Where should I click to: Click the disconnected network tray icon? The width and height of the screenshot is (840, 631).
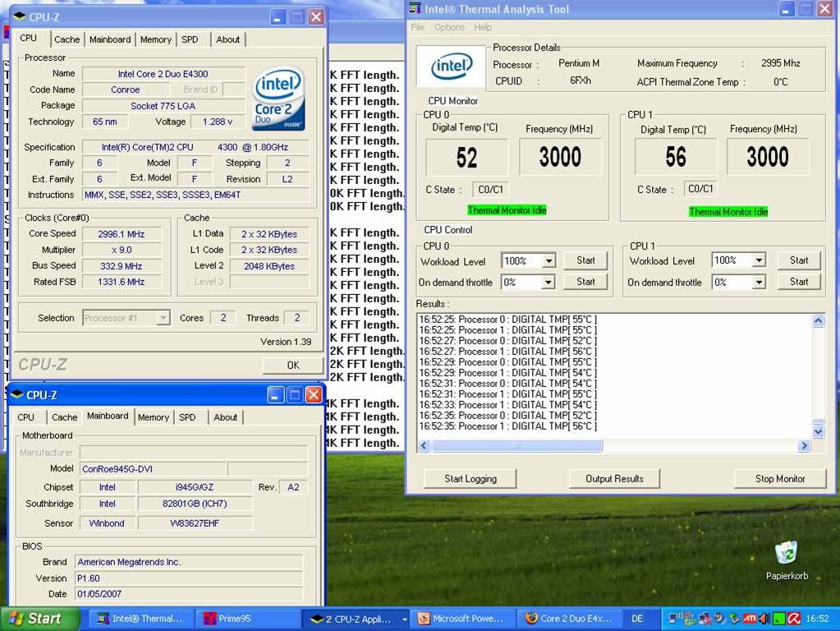coord(705,618)
